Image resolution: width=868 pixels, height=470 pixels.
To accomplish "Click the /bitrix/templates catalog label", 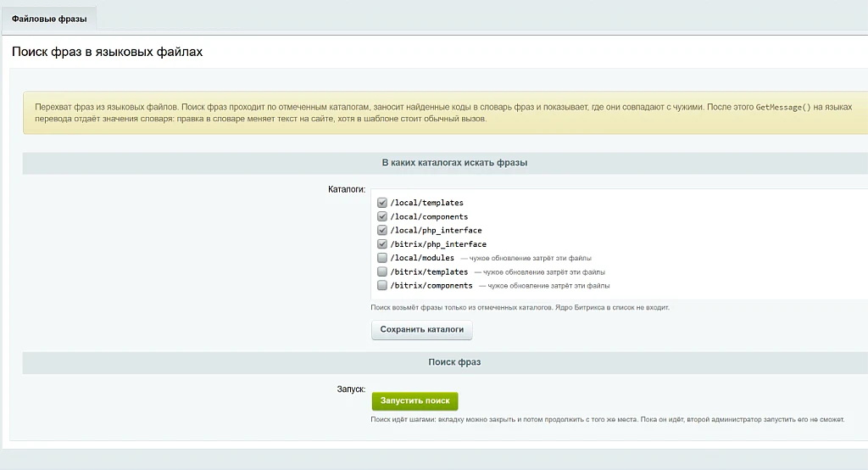I will tap(429, 271).
